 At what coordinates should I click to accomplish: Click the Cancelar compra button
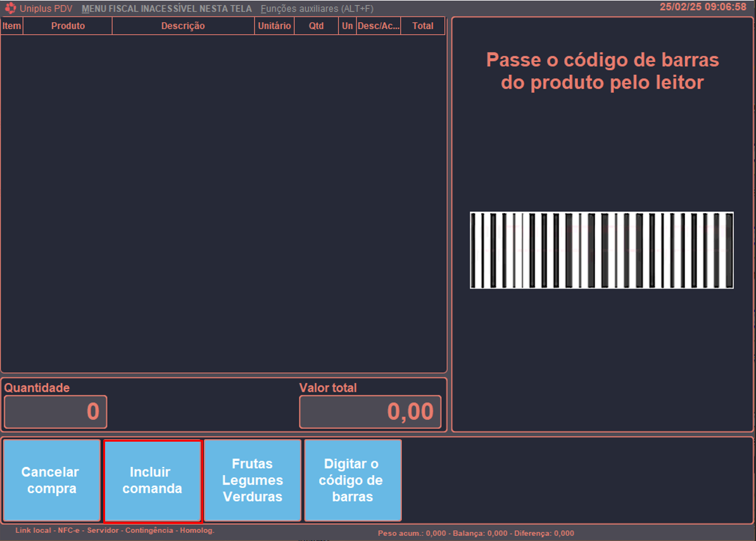51,480
